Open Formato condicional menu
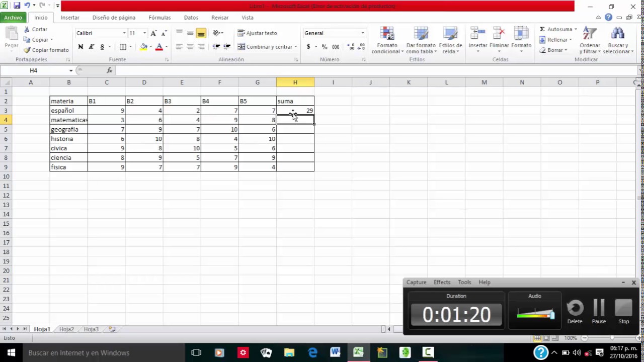 (387, 40)
